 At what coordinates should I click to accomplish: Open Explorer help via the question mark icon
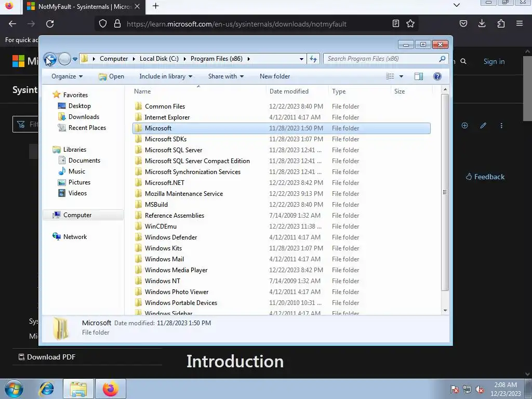point(437,76)
